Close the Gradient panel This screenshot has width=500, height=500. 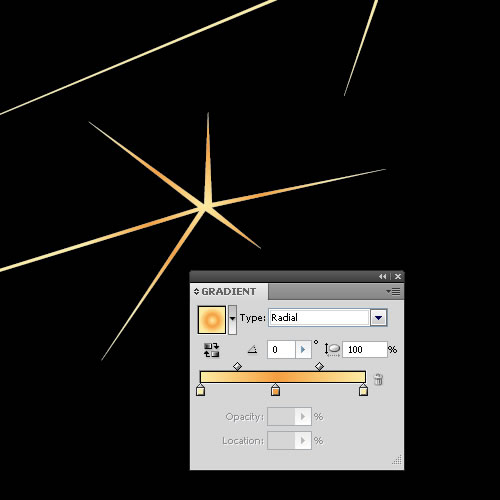tap(398, 276)
